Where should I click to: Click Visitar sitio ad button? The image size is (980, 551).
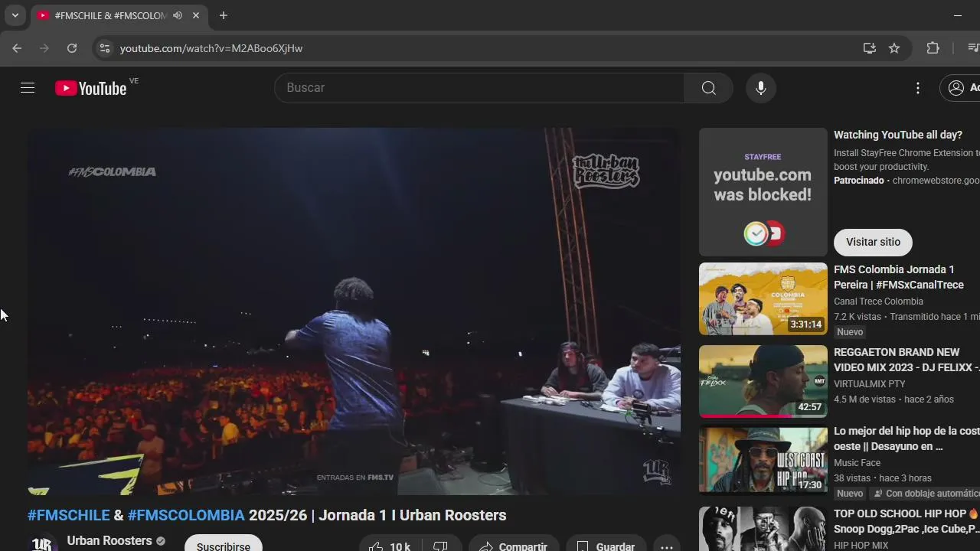pyautogui.click(x=873, y=242)
